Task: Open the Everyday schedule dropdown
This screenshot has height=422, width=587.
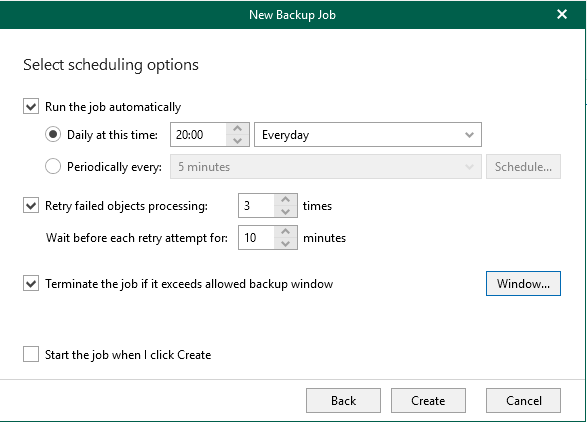Action: click(x=368, y=134)
